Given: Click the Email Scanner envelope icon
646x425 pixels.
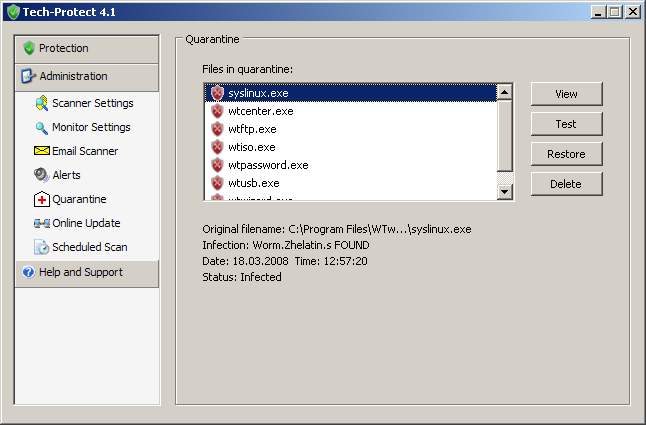Looking at the screenshot, I should pyautogui.click(x=41, y=151).
